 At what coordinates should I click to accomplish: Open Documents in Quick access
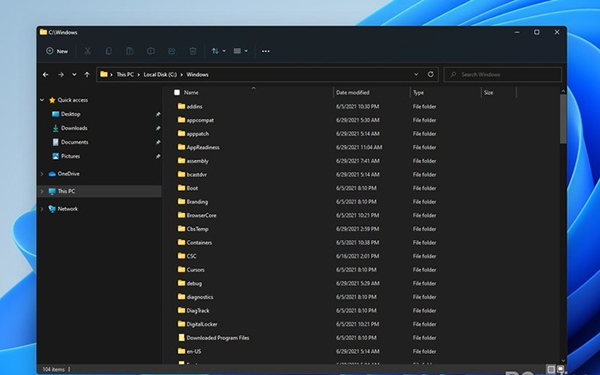74,142
